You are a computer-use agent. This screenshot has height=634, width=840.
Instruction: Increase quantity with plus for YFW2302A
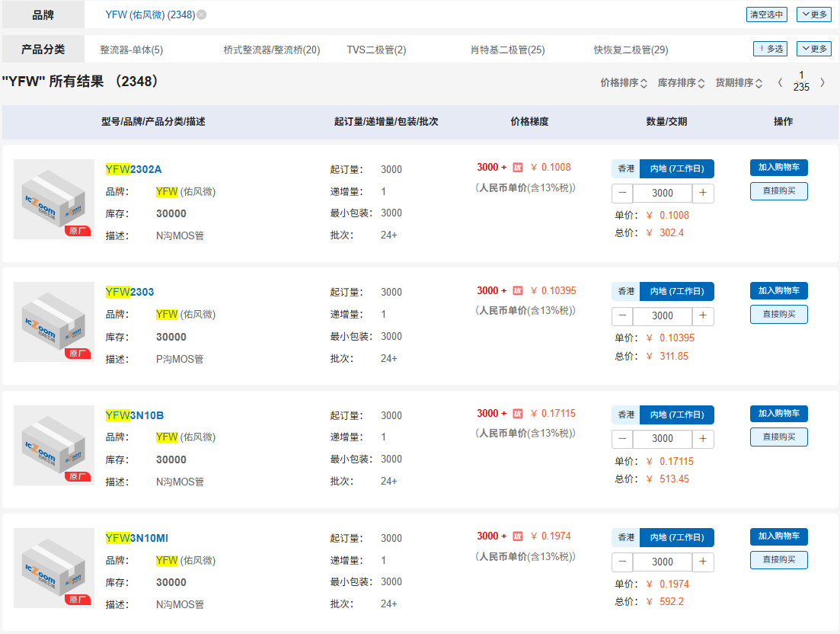pyautogui.click(x=703, y=193)
